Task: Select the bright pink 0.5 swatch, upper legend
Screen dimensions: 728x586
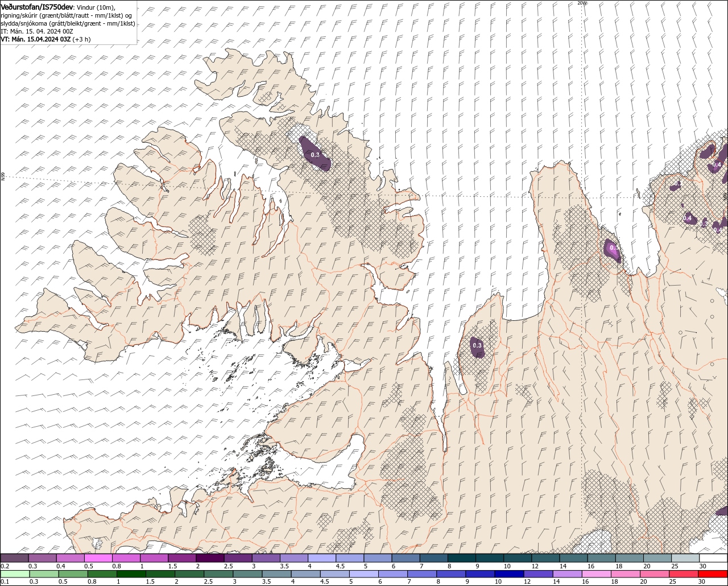Action: click(98, 558)
